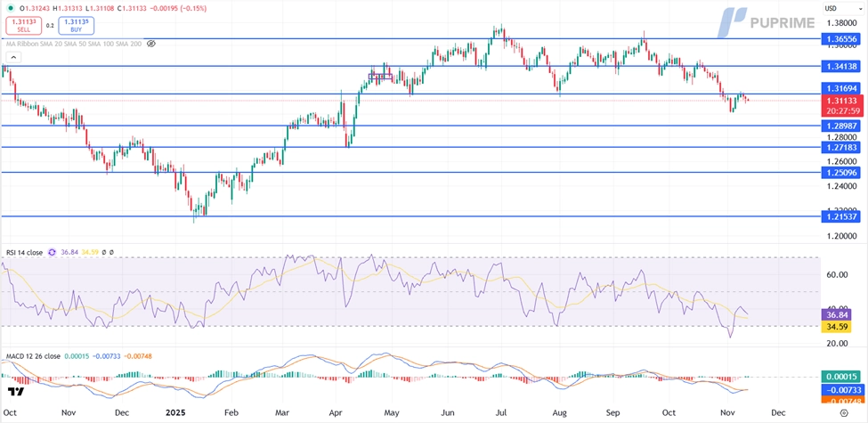Open the USD currency selector
This screenshot has width=868, height=423.
pos(831,8)
